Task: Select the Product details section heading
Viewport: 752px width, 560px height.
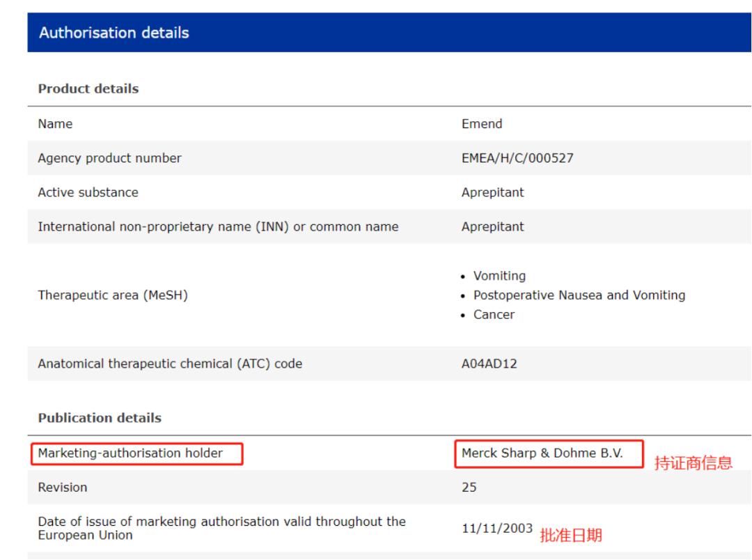Action: click(x=88, y=89)
